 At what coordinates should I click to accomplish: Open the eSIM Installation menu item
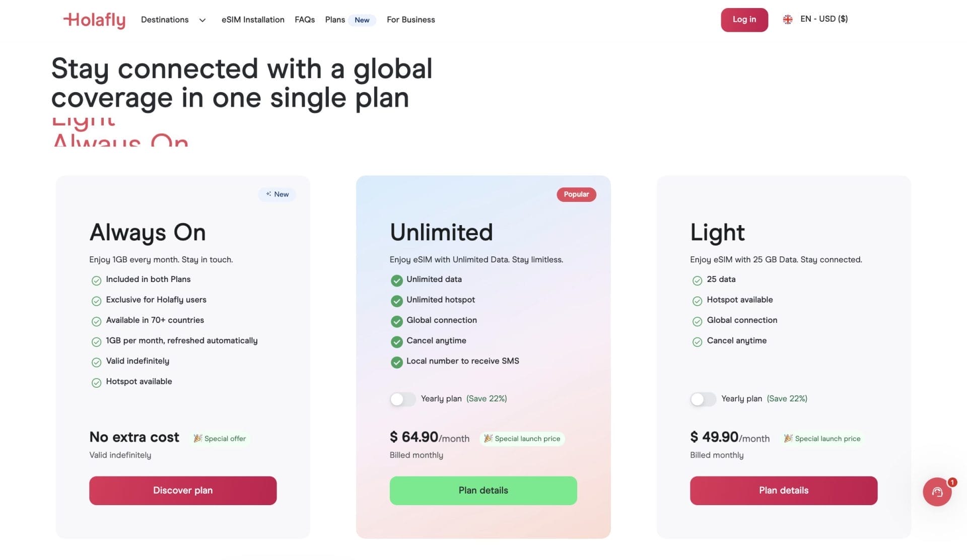[253, 20]
